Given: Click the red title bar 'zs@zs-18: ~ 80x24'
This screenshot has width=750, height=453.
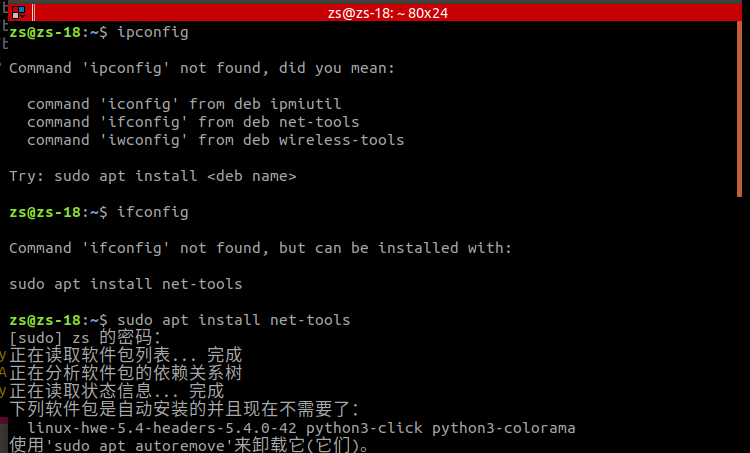Looking at the screenshot, I should [x=387, y=13].
